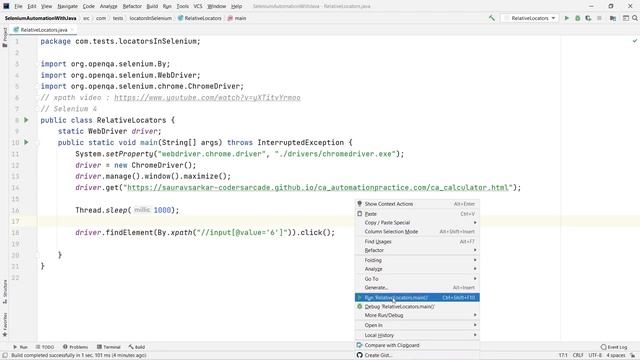Open the Build tool window in bottom bar
Screen dimensions: 640x360
tap(137, 347)
